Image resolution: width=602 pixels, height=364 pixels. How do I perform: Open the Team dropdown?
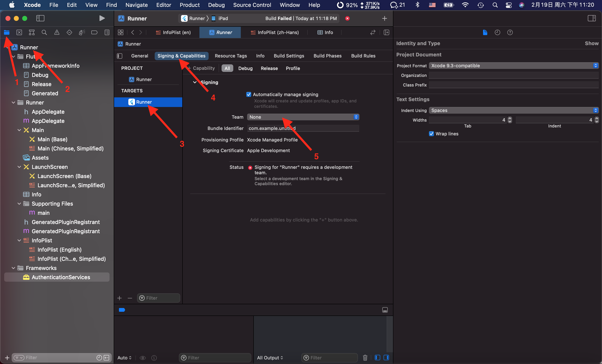tap(303, 117)
